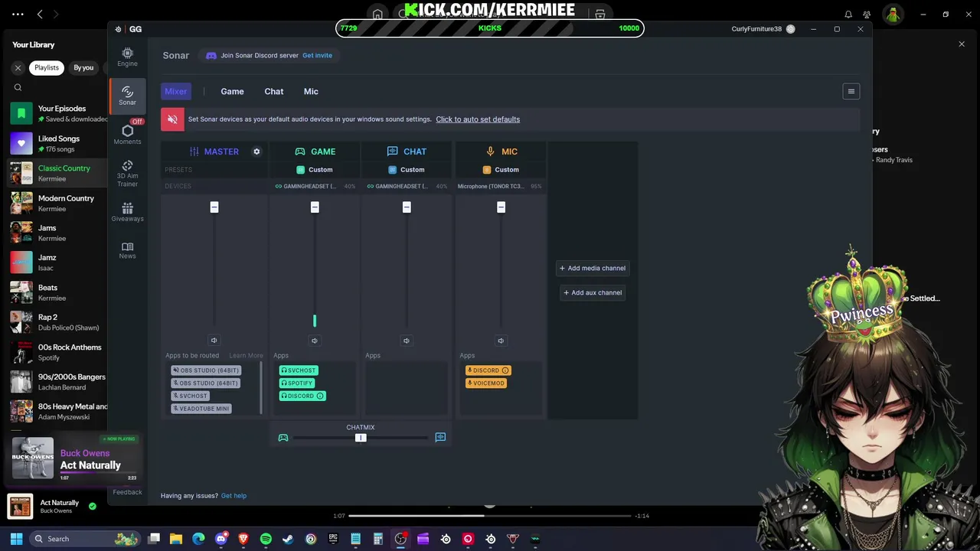The image size is (980, 551).
Task: Open Giveaways in the GG sidebar
Action: 127,212
